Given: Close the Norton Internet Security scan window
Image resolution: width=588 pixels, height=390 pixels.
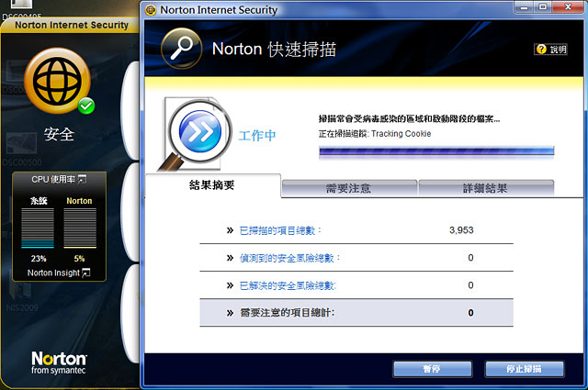Looking at the screenshot, I should (568, 7).
